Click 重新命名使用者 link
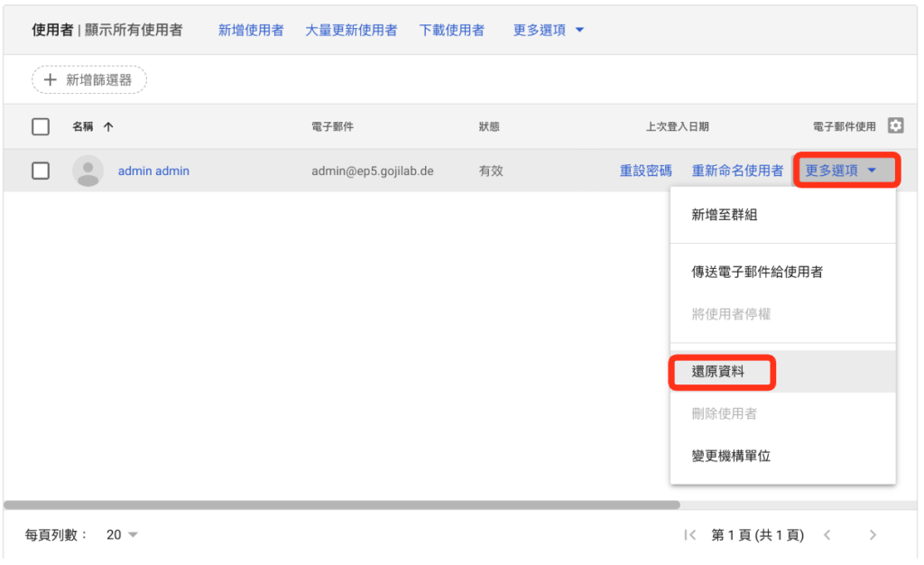Screen dimensions: 924x565 (x=737, y=171)
